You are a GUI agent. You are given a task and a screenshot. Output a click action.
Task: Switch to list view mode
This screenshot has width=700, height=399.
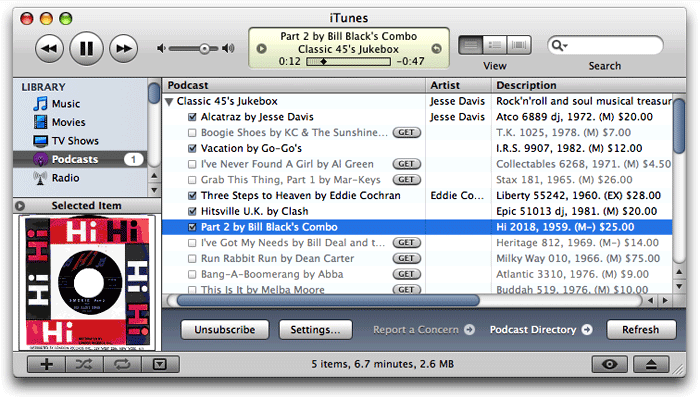coord(471,45)
